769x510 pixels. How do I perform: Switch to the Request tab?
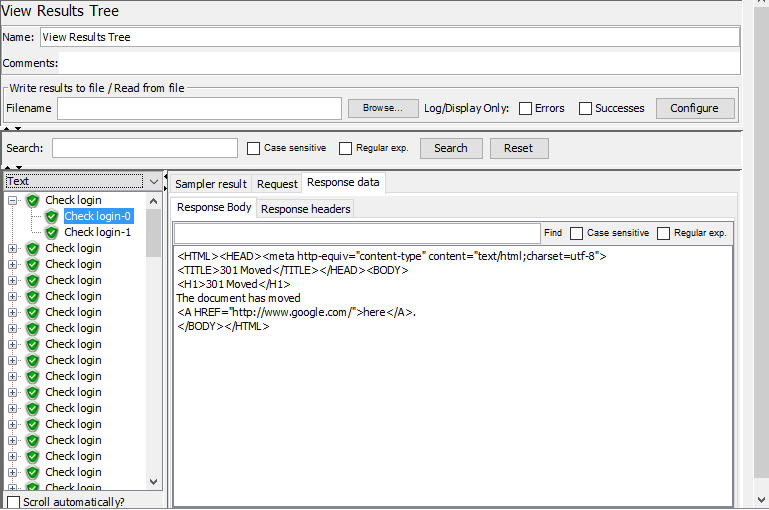coord(277,184)
